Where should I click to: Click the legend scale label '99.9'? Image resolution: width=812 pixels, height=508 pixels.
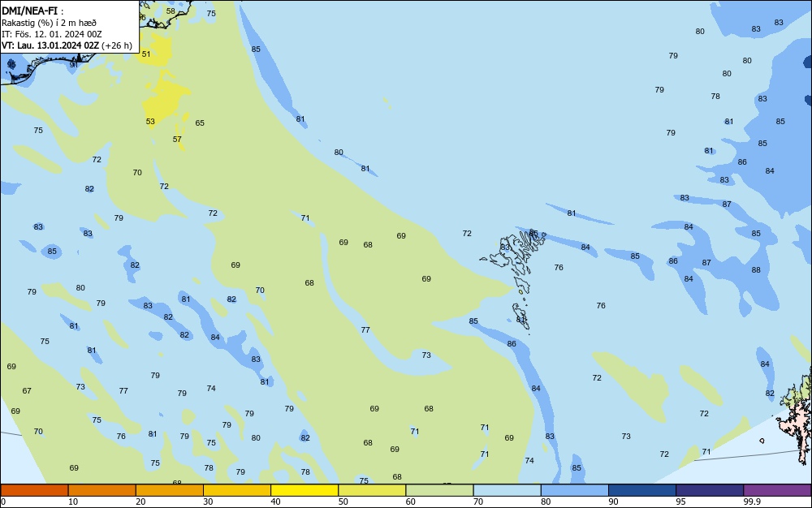[752, 502]
